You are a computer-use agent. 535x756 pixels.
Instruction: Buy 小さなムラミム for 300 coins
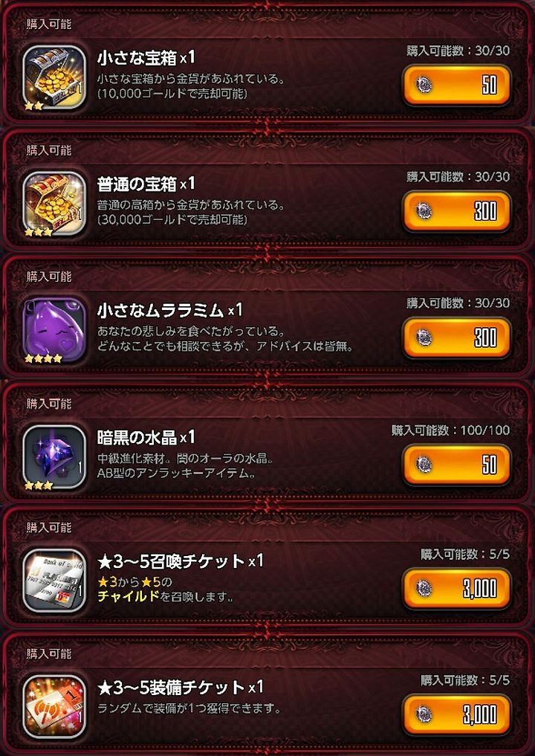(x=456, y=337)
